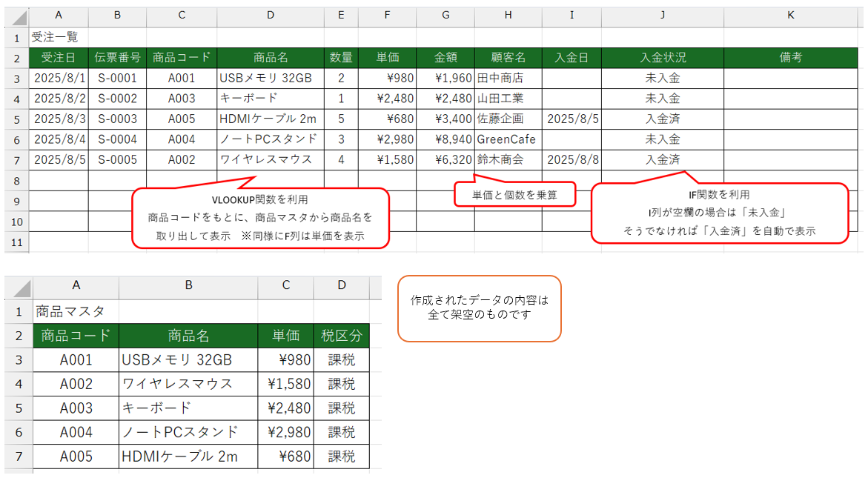Select the payment date cell 2025/8/8
Viewport: 868px width, 478px height.
(571, 159)
